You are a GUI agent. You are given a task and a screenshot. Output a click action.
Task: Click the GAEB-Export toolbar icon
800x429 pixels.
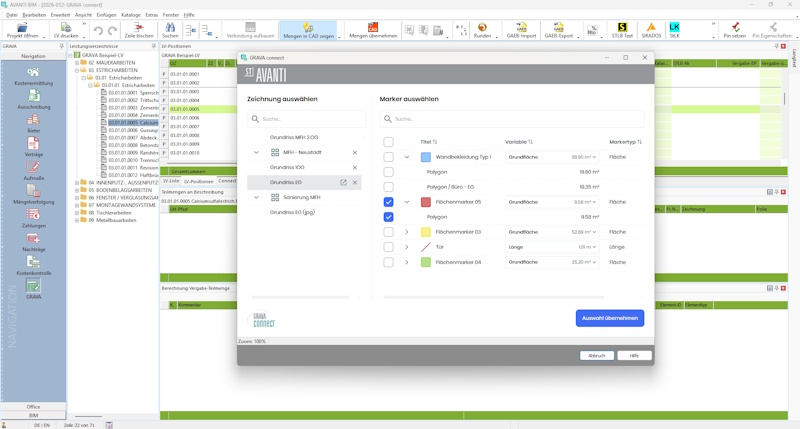558,30
